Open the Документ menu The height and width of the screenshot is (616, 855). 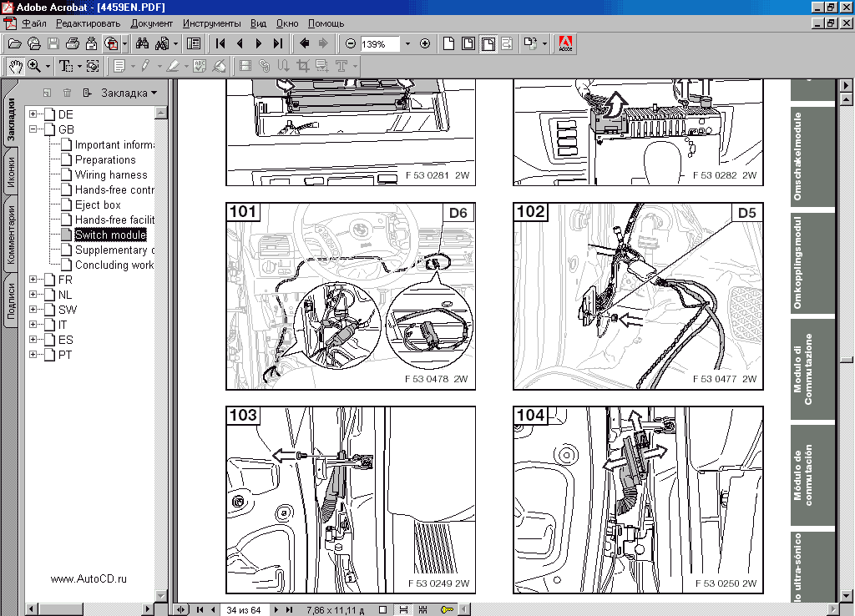pyautogui.click(x=152, y=23)
